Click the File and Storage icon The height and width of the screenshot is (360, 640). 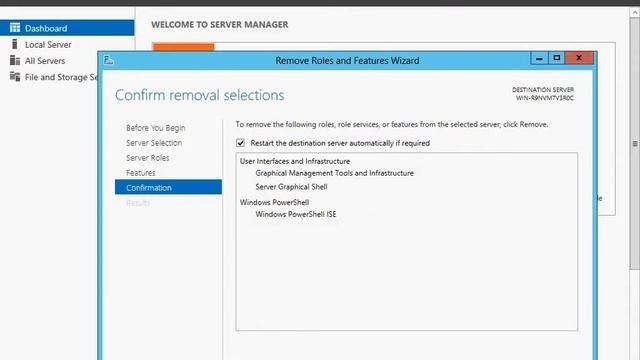[x=15, y=76]
